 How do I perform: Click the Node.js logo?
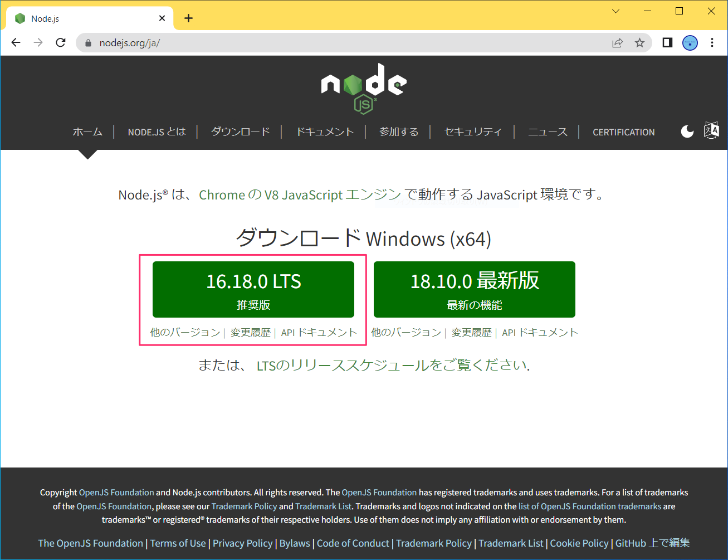pyautogui.click(x=364, y=89)
